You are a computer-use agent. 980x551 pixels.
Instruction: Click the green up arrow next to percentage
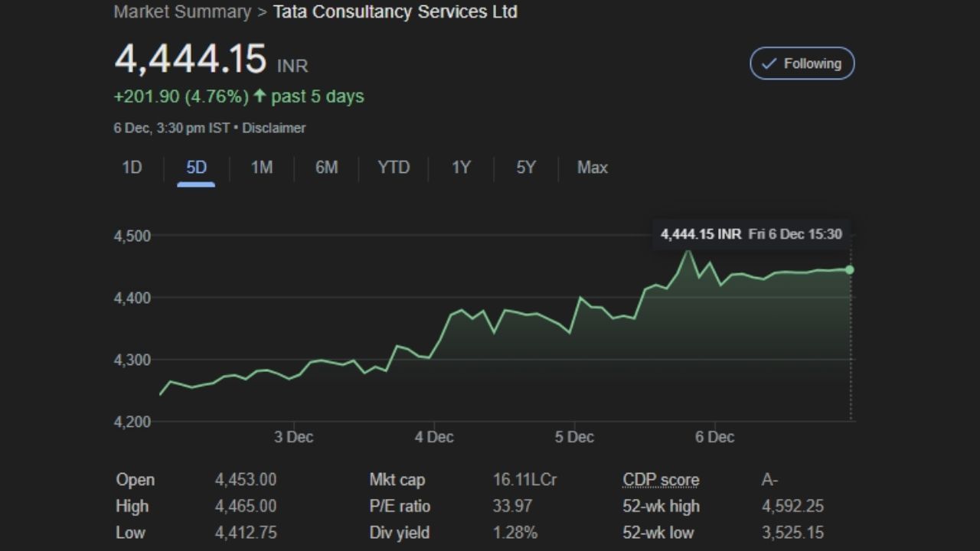point(260,96)
